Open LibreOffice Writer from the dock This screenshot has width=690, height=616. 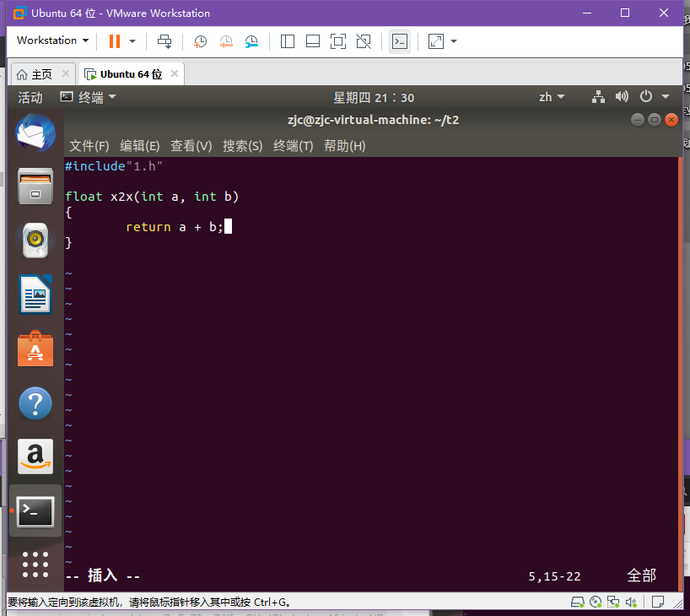pyautogui.click(x=35, y=294)
